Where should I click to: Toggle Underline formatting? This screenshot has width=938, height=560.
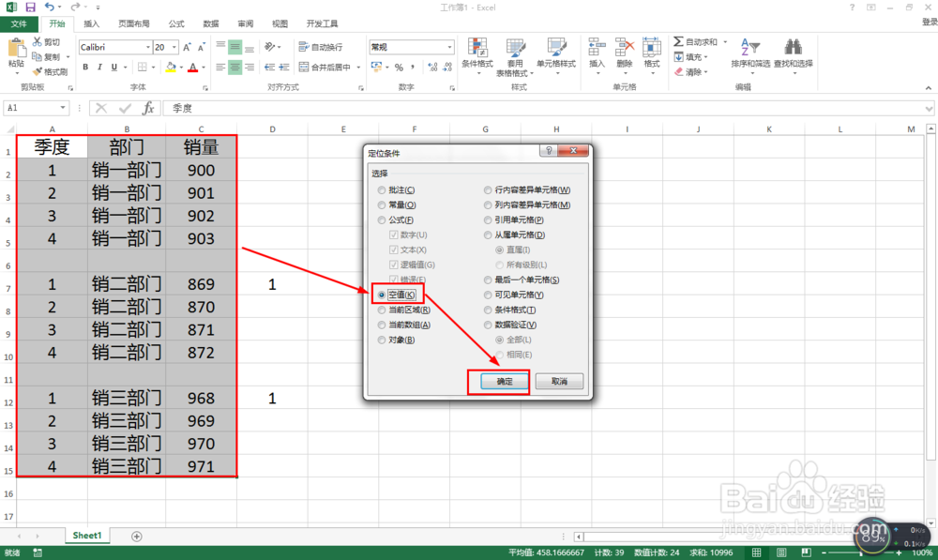click(x=113, y=67)
